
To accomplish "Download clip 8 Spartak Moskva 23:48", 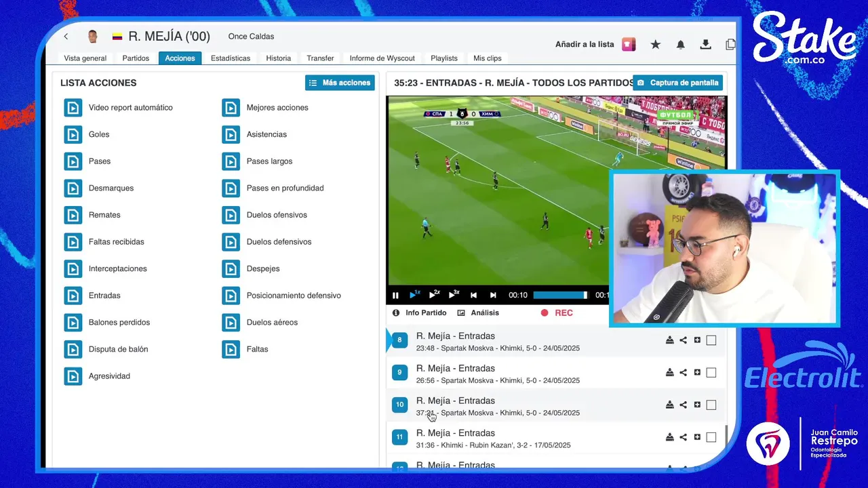I will [x=669, y=340].
